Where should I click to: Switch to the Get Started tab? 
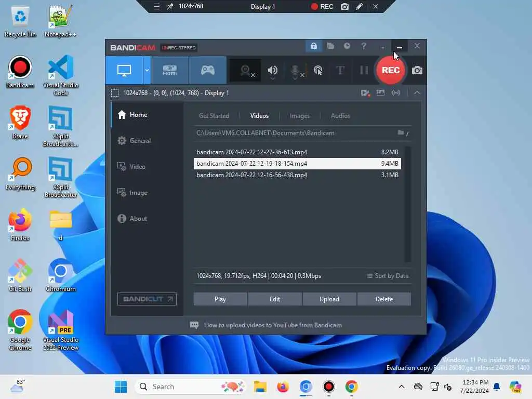coord(214,116)
